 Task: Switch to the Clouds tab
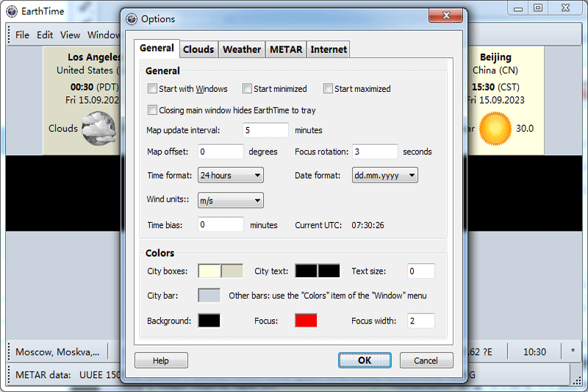point(198,49)
